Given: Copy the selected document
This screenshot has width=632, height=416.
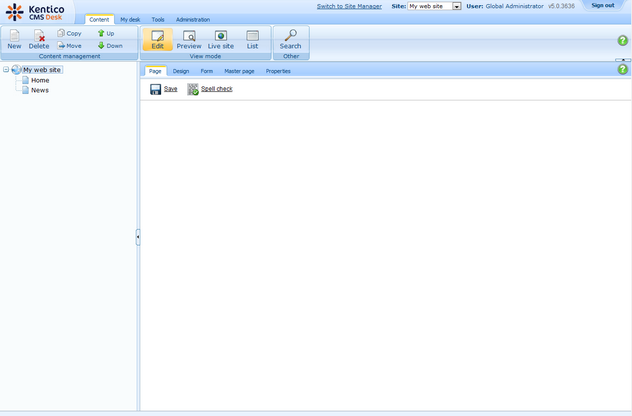Looking at the screenshot, I should click(x=69, y=33).
